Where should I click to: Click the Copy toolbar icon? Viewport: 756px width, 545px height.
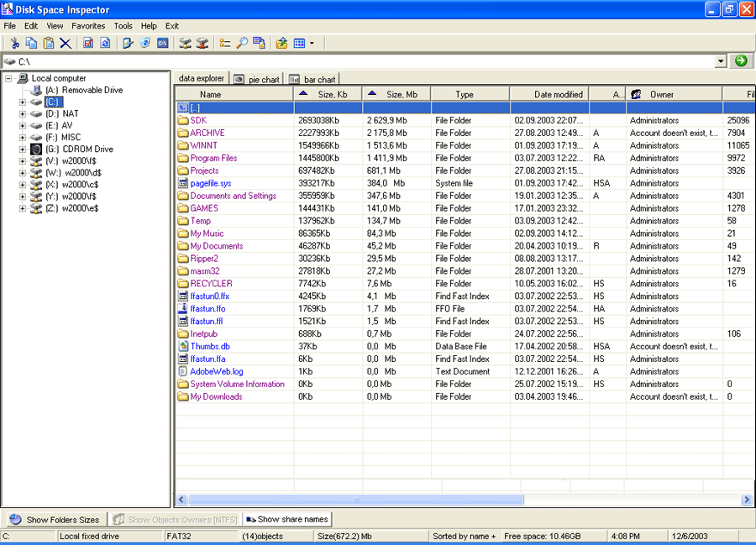[x=31, y=44]
